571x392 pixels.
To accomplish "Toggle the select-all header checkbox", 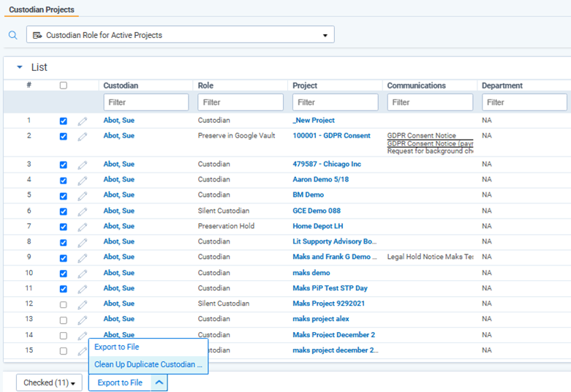I will [64, 86].
